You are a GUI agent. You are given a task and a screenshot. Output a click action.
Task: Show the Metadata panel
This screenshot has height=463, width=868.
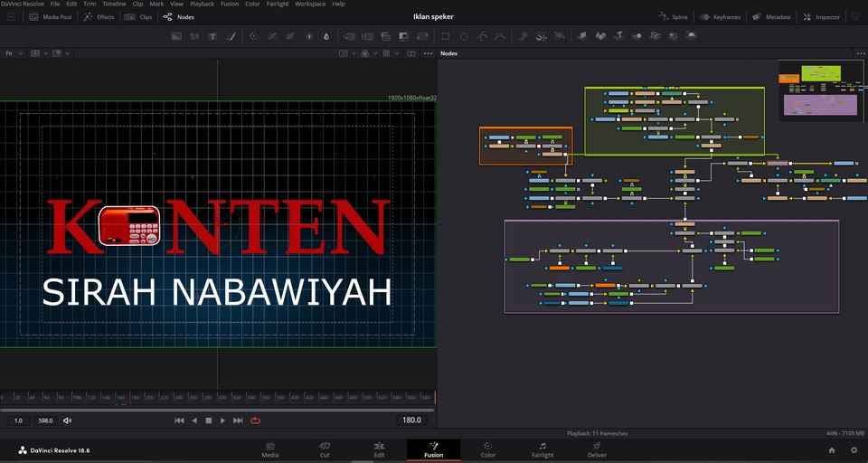(x=771, y=16)
